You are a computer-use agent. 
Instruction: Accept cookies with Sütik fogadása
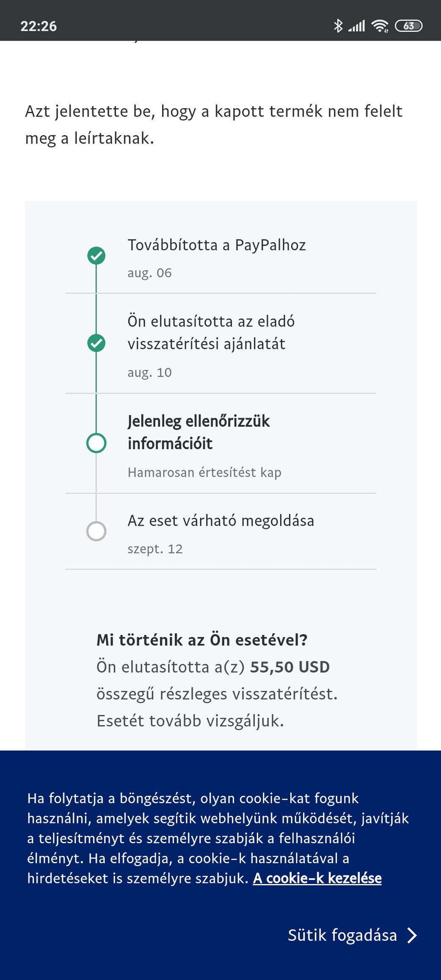tap(342, 935)
